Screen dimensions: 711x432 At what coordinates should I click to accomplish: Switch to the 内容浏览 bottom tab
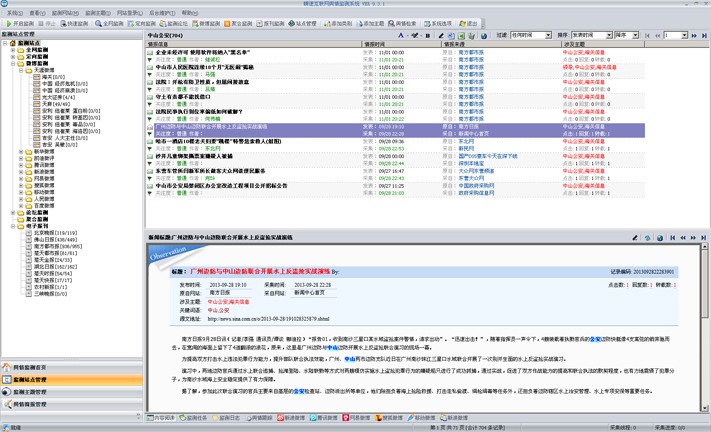[162, 418]
